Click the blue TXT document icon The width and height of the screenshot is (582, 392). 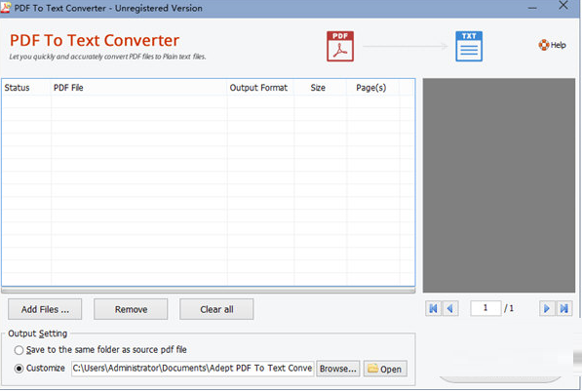[x=469, y=47]
